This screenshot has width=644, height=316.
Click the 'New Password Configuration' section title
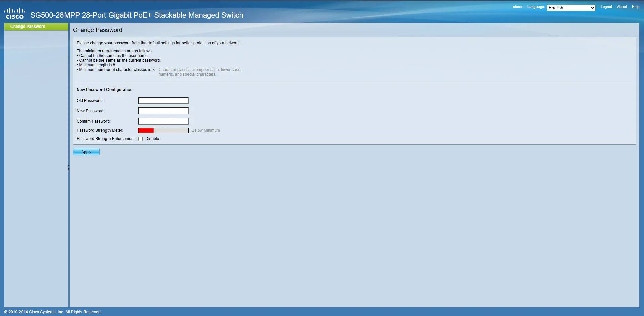[x=104, y=90]
